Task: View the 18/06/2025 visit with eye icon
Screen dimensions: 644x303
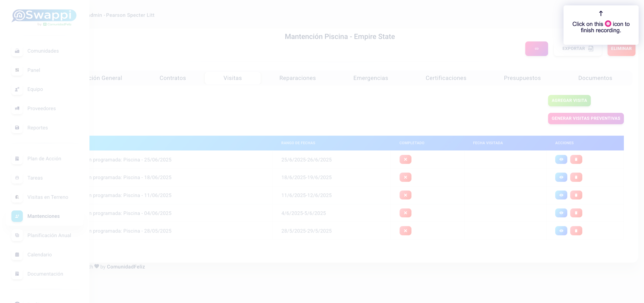Action: tap(561, 177)
